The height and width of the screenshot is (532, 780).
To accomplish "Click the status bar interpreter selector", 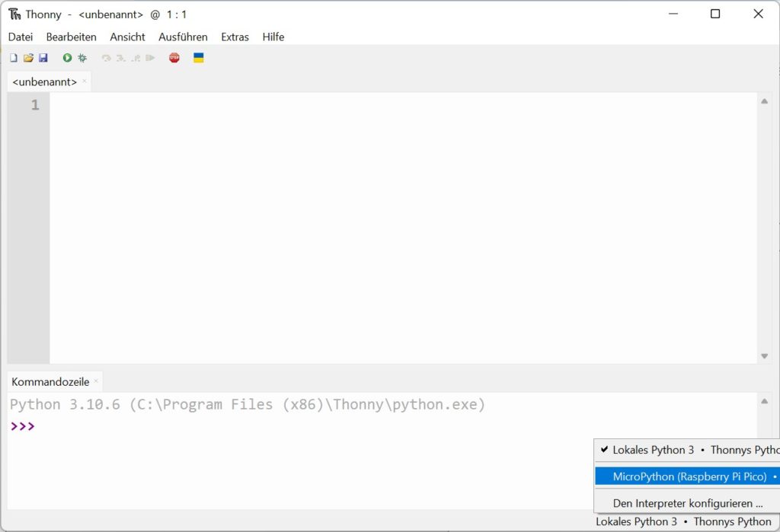I will (683, 521).
